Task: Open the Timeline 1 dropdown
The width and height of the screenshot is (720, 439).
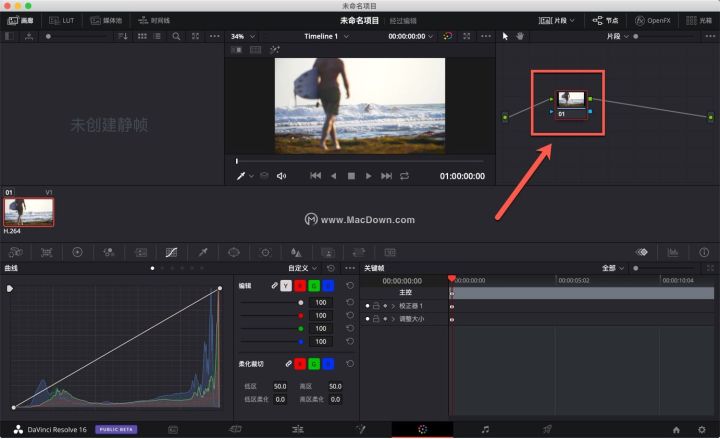Action: [326, 36]
